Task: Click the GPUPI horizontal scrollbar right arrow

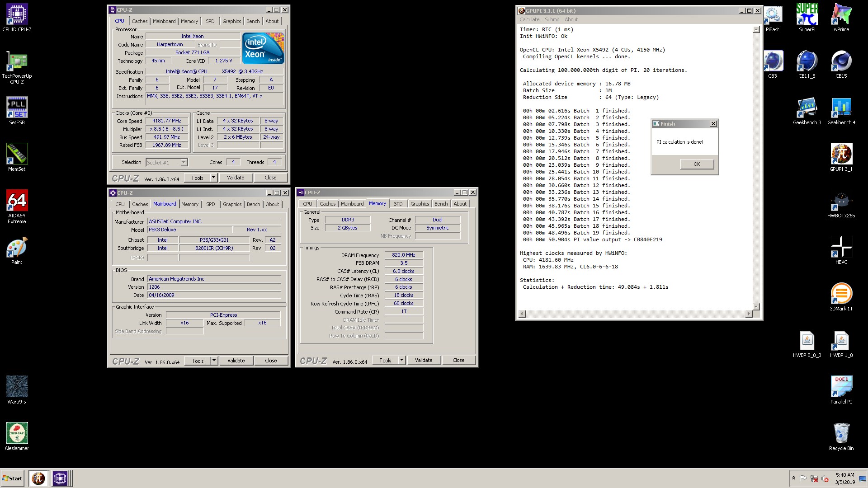Action: (749, 314)
